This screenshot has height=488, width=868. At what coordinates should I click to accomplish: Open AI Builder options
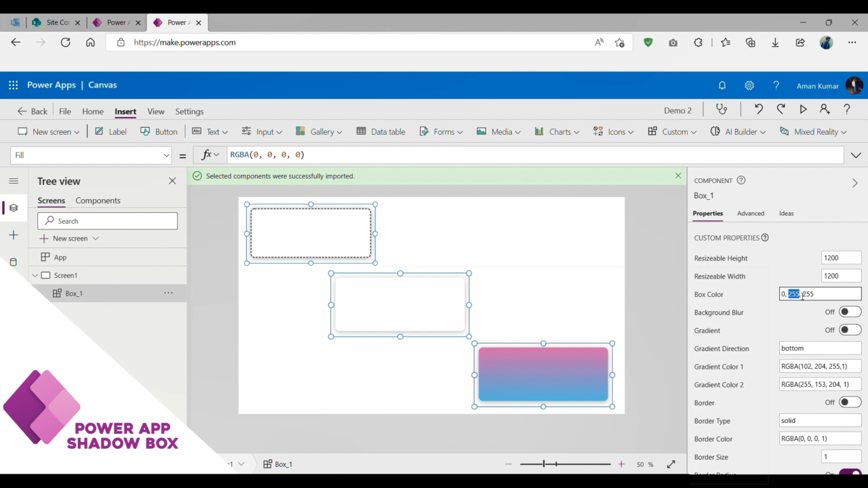click(738, 131)
